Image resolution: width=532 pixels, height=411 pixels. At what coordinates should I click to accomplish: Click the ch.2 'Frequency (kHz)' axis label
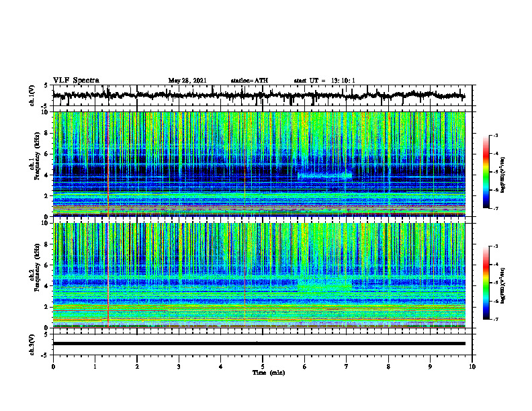[38, 267]
